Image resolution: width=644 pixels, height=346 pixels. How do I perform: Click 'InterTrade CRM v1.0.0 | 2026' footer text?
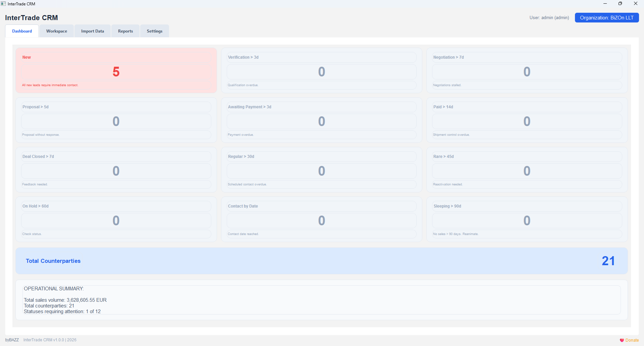click(x=50, y=340)
